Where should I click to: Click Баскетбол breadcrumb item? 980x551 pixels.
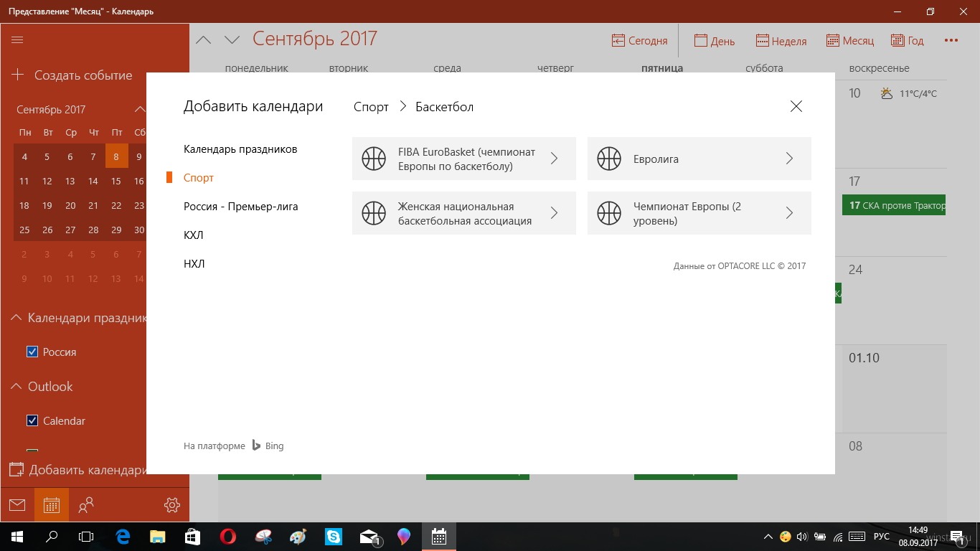tap(445, 107)
